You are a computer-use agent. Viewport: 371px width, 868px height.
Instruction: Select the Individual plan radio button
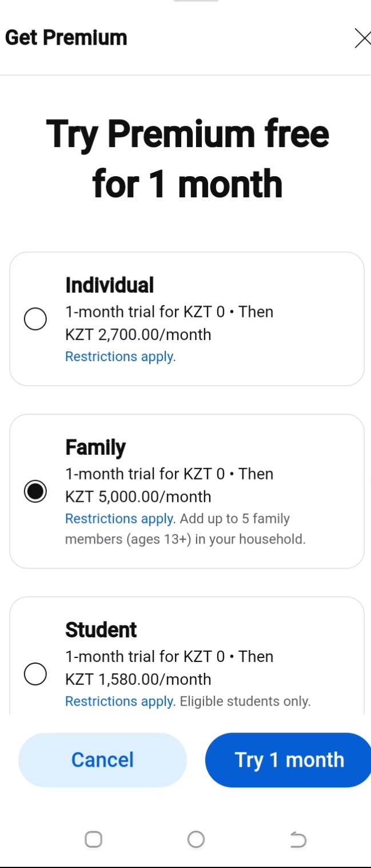coord(35,319)
